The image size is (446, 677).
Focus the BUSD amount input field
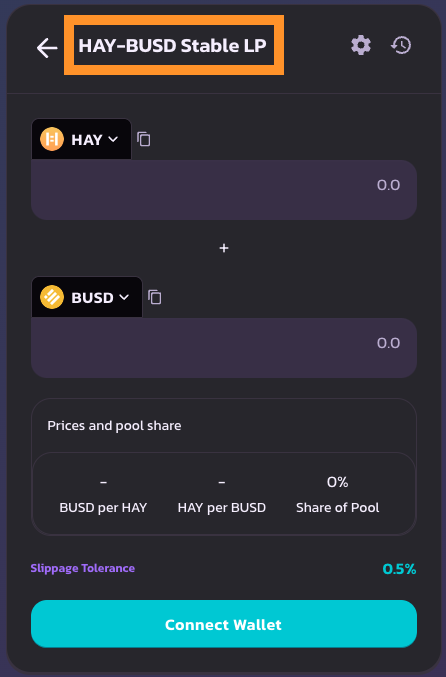pos(224,348)
